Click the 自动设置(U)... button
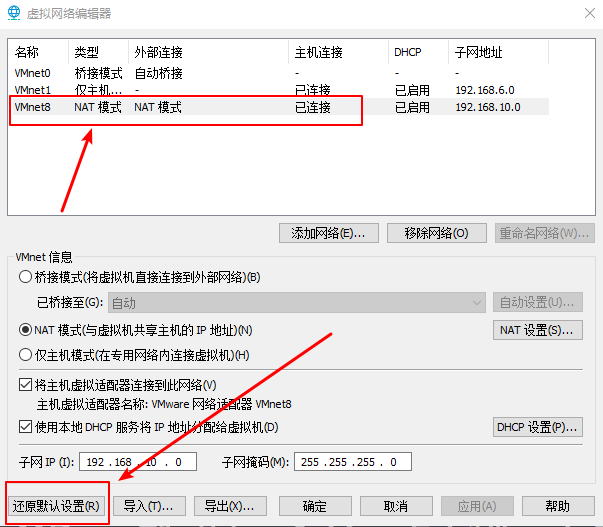603x527 pixels. 538,302
